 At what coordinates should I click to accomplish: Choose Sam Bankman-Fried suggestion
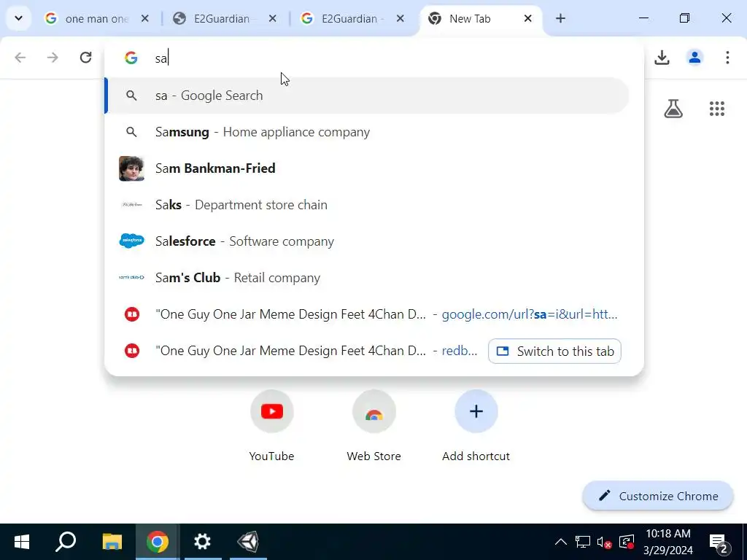[367, 168]
